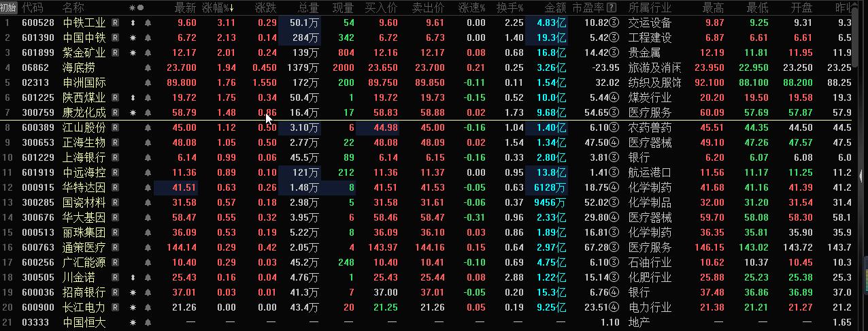This screenshot has width=868, height=331.
Task: Click the up-down arrow icon for 中铁工业
Action: (x=133, y=23)
